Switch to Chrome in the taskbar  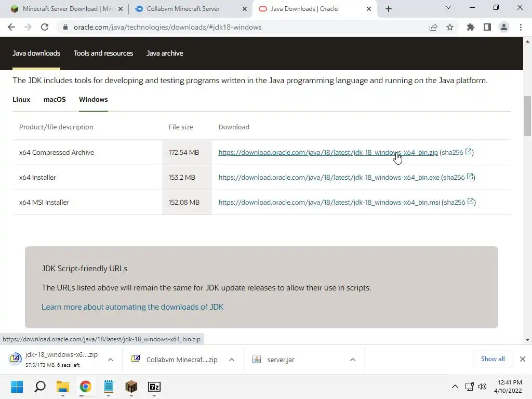click(x=86, y=387)
